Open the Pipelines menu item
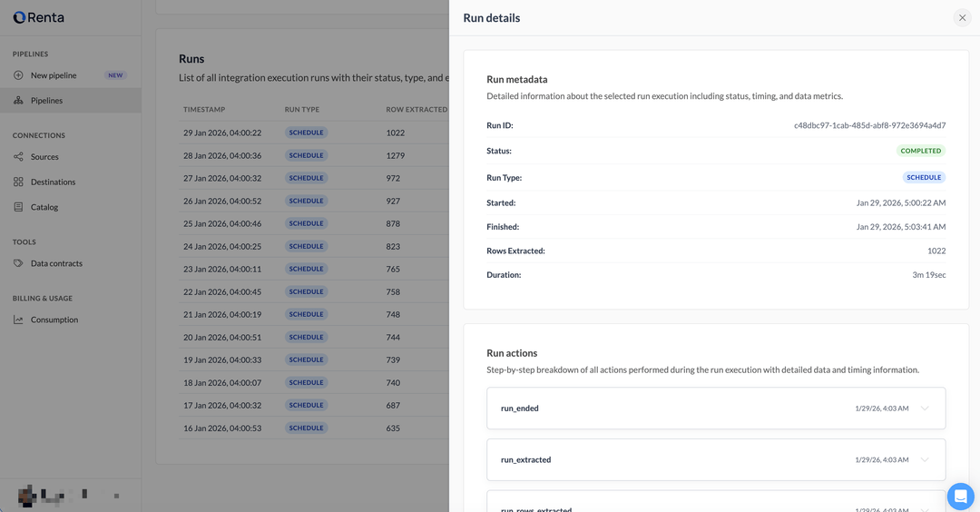 click(47, 101)
